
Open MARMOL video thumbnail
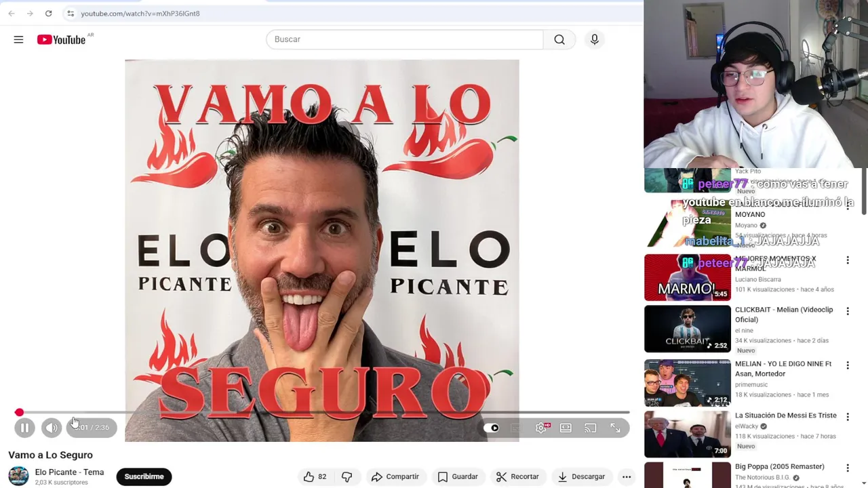pos(688,277)
